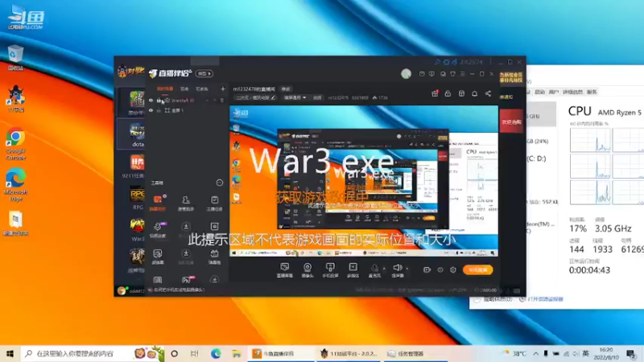The height and width of the screenshot is (362, 644).
Task: Add a 多媒体 multimedia source
Action: tap(353, 270)
